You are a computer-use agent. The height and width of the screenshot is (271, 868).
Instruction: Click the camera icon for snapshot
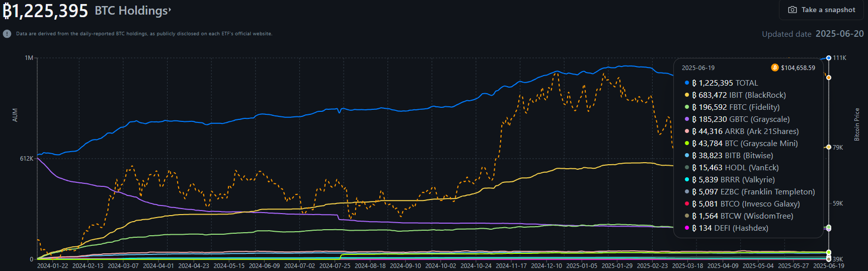point(792,10)
